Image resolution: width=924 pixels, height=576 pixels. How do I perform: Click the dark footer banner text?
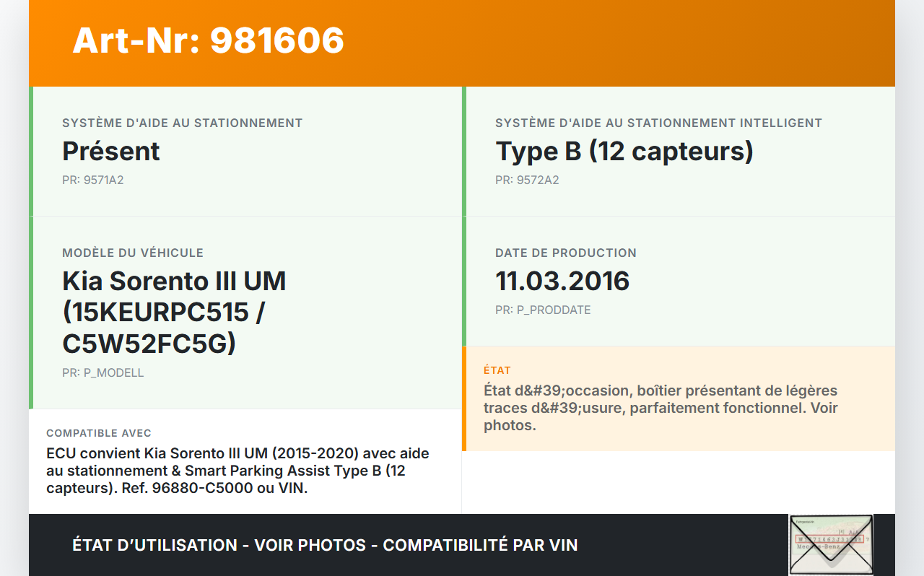point(325,545)
